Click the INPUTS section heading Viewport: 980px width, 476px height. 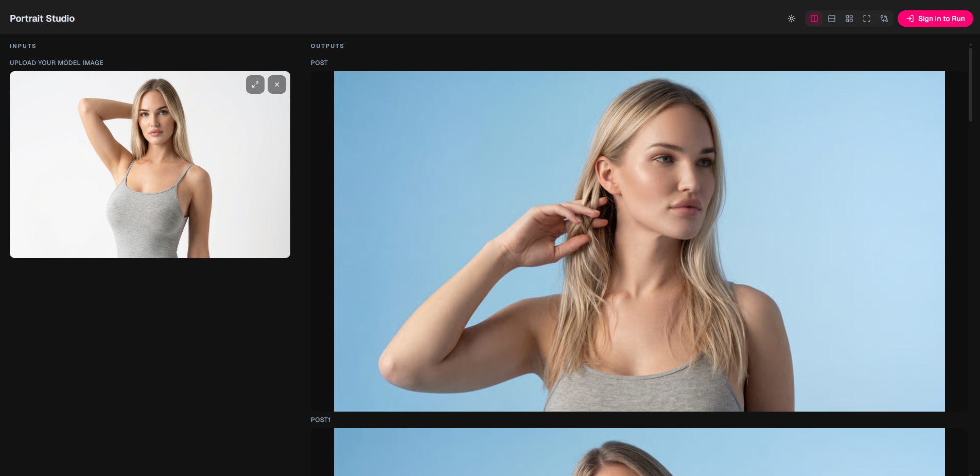tap(23, 46)
